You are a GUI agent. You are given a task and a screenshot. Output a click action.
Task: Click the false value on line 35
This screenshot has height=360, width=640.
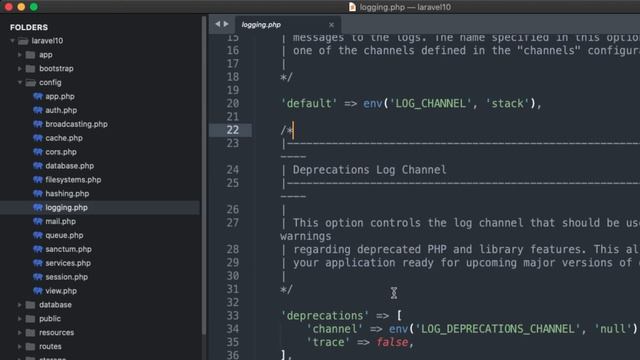click(392, 342)
